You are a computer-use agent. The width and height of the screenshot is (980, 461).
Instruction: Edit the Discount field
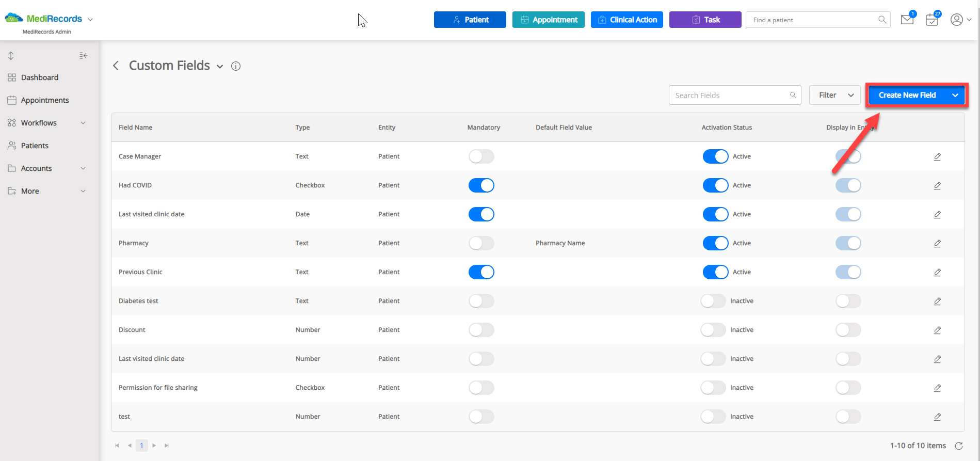tap(937, 330)
